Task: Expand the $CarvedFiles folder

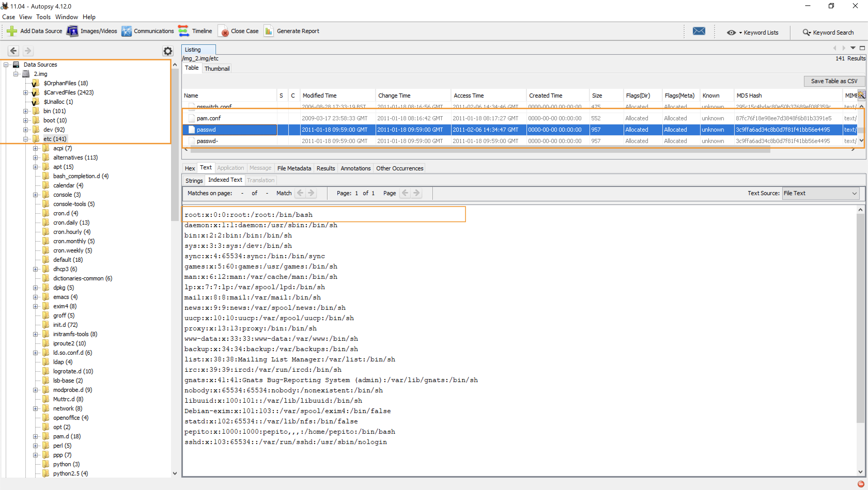Action: tap(26, 93)
